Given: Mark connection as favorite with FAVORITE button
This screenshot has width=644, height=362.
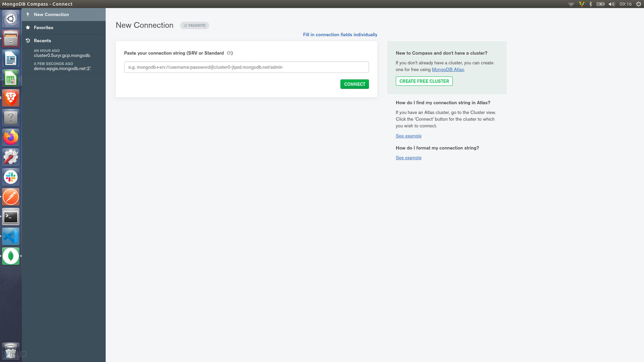Looking at the screenshot, I should [x=195, y=25].
